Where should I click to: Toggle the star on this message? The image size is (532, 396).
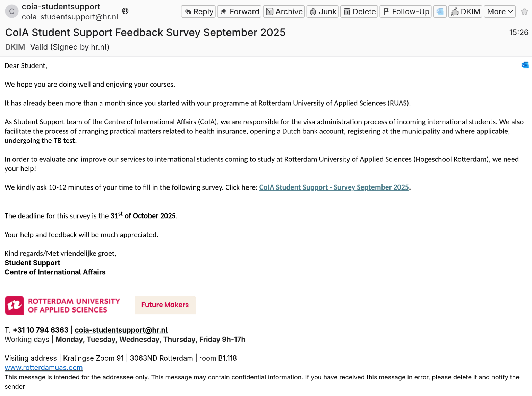point(524,11)
